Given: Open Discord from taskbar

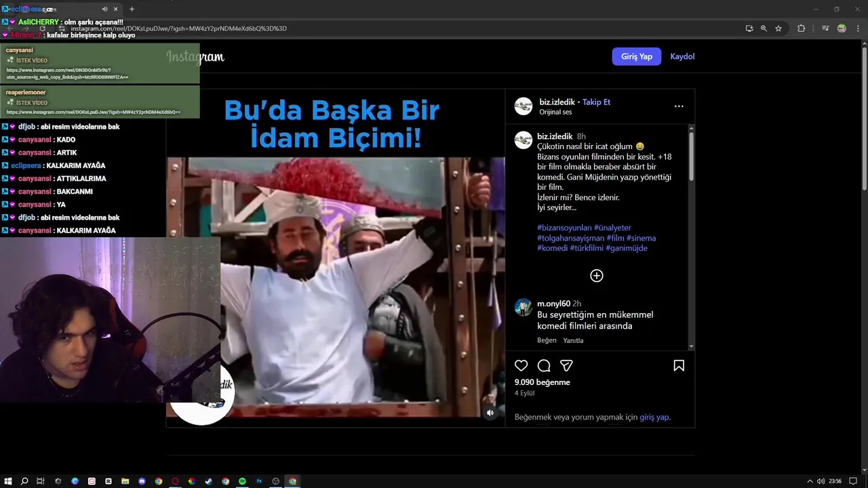Looking at the screenshot, I should coord(142,481).
